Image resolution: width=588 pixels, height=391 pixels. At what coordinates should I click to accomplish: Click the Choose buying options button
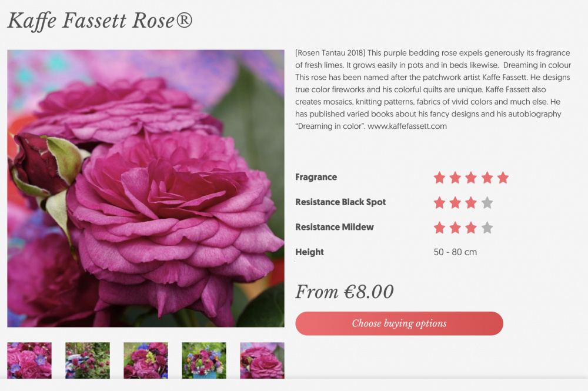point(399,323)
